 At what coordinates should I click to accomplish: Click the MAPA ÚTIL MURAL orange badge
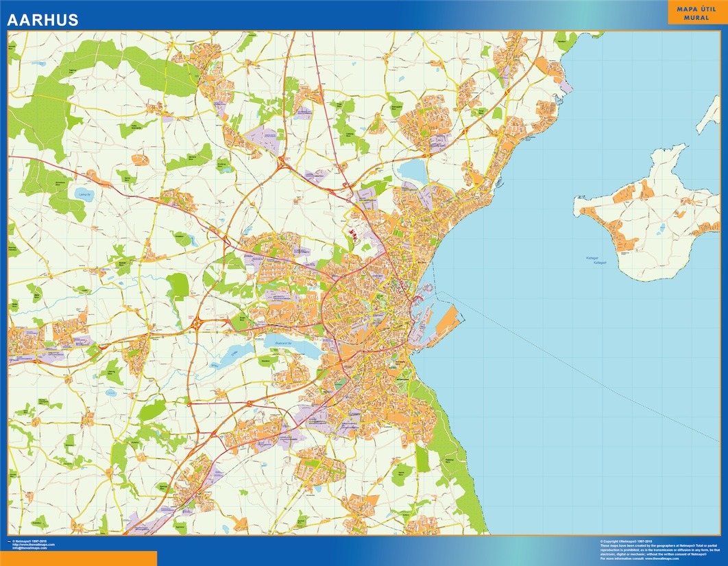pos(697,12)
